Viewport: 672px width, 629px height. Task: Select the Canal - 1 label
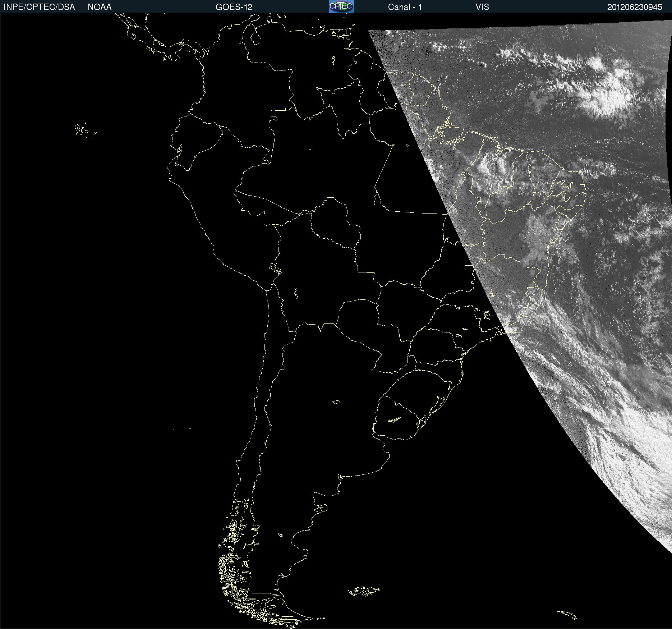pyautogui.click(x=405, y=7)
